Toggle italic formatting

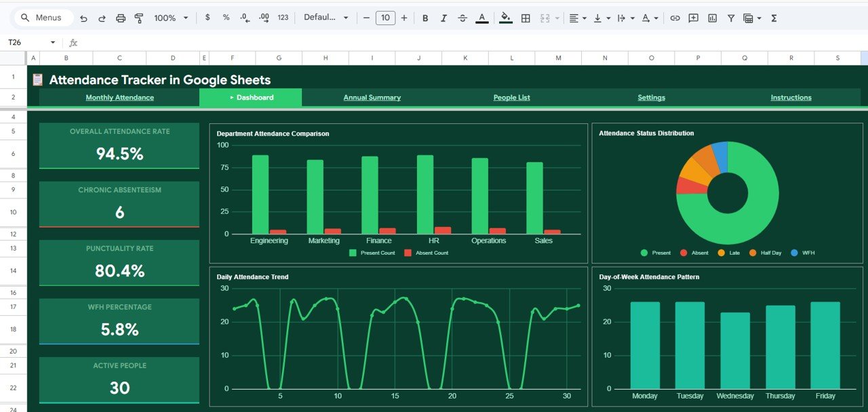tap(443, 18)
